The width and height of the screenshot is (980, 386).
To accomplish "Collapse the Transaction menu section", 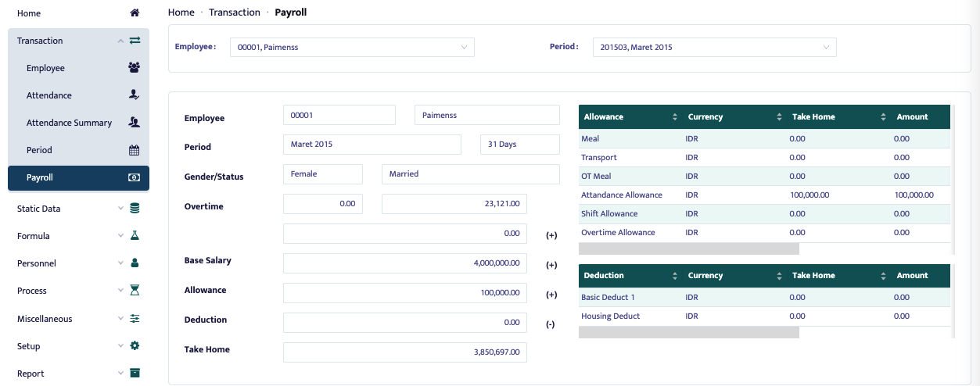I will pyautogui.click(x=78, y=41).
